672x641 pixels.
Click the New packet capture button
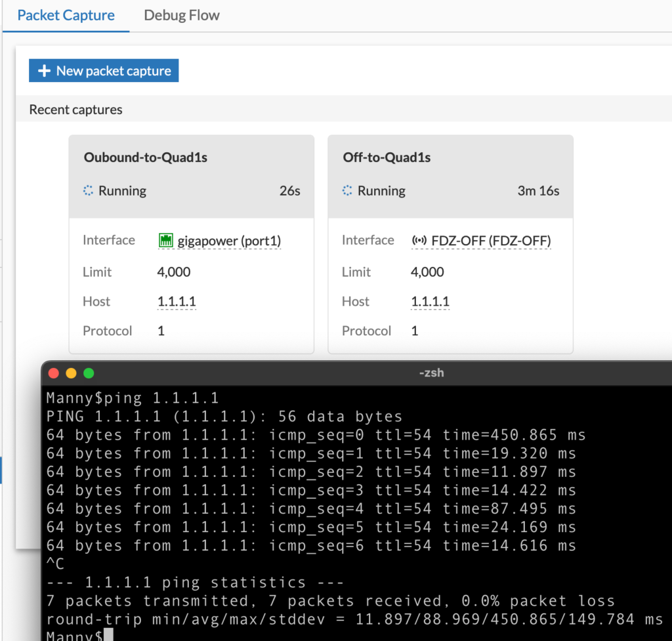coord(104,71)
